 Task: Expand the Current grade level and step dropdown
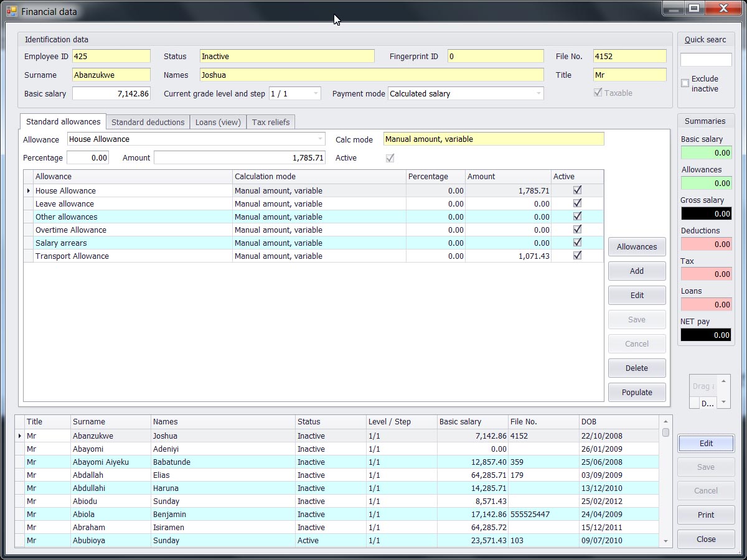(x=316, y=93)
